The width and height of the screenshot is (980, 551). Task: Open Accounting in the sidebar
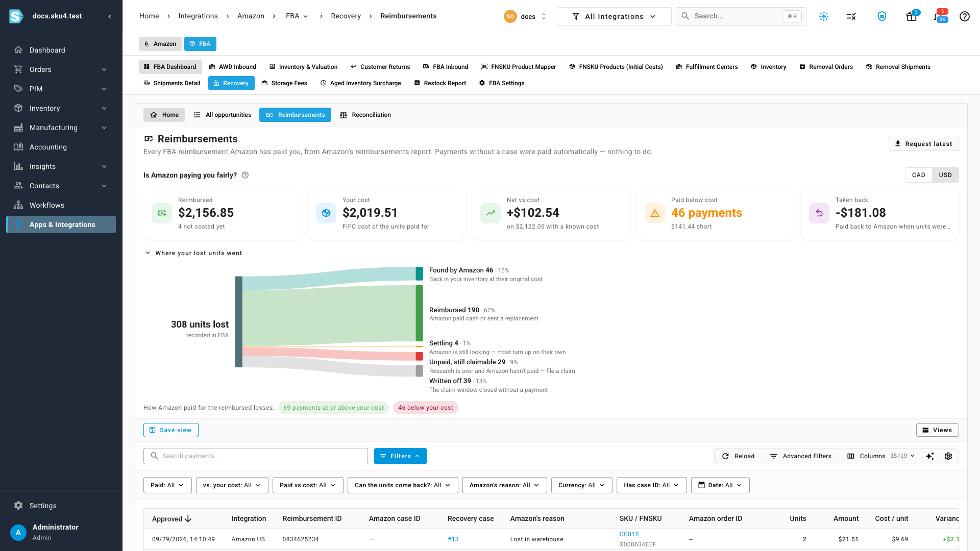point(61,147)
